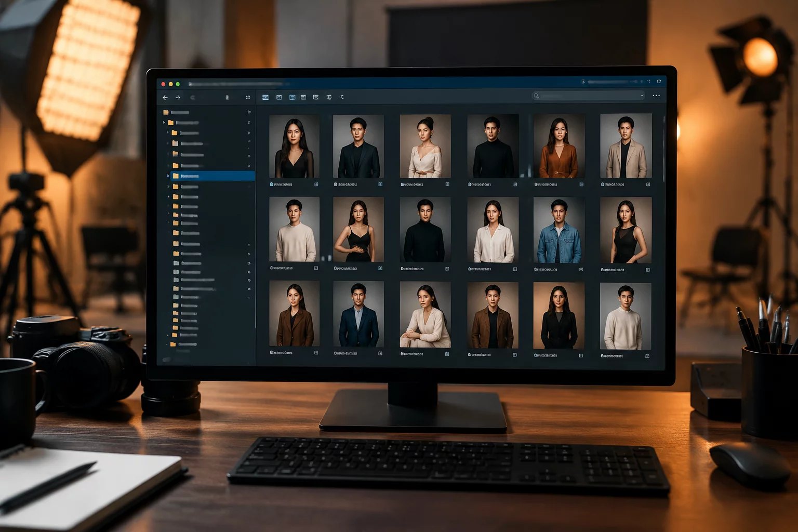Click the small icon right of navy-suit portrait's caption

coord(380,353)
